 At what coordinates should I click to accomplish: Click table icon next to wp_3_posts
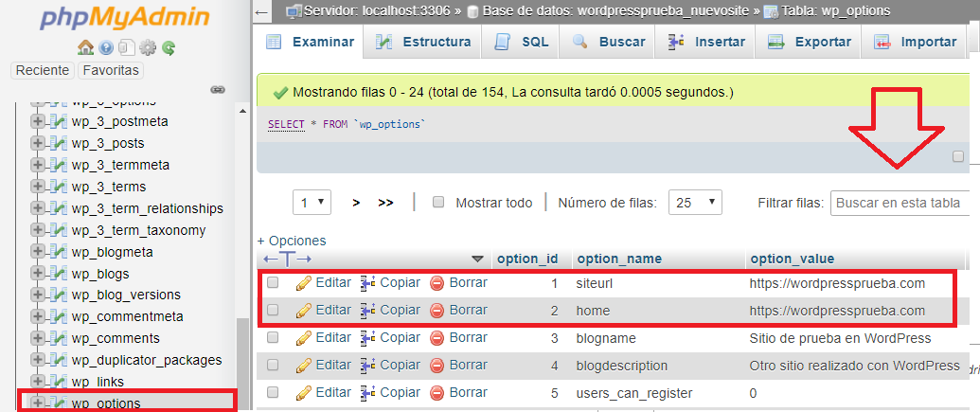click(58, 144)
